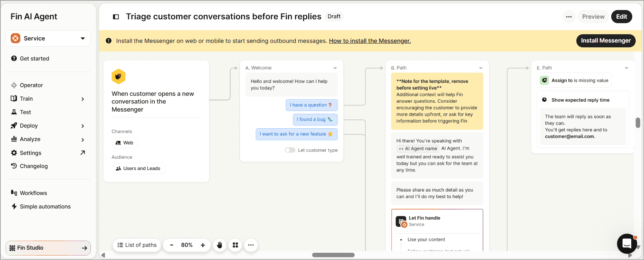The width and height of the screenshot is (644, 260).
Task: Open the Intercom messenger chat launcher
Action: click(627, 244)
